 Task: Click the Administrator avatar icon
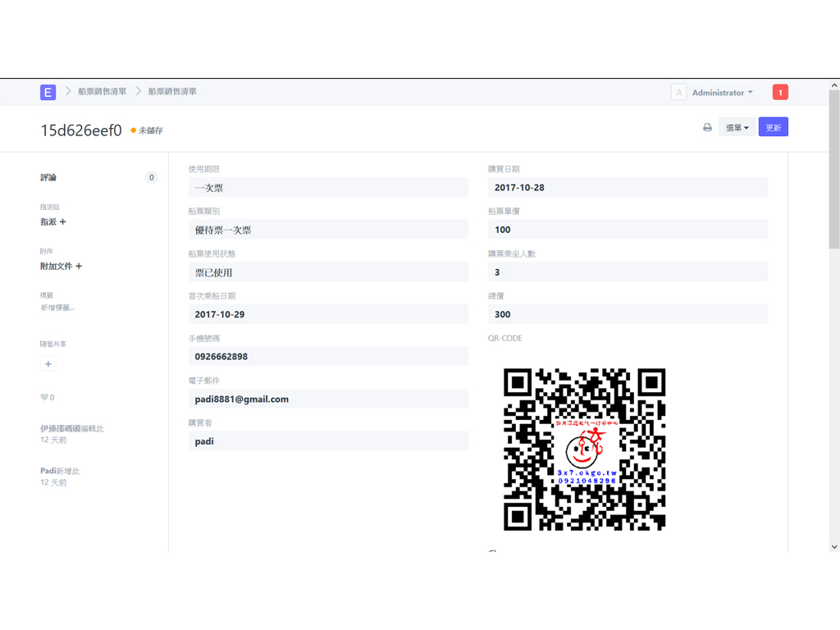678,93
